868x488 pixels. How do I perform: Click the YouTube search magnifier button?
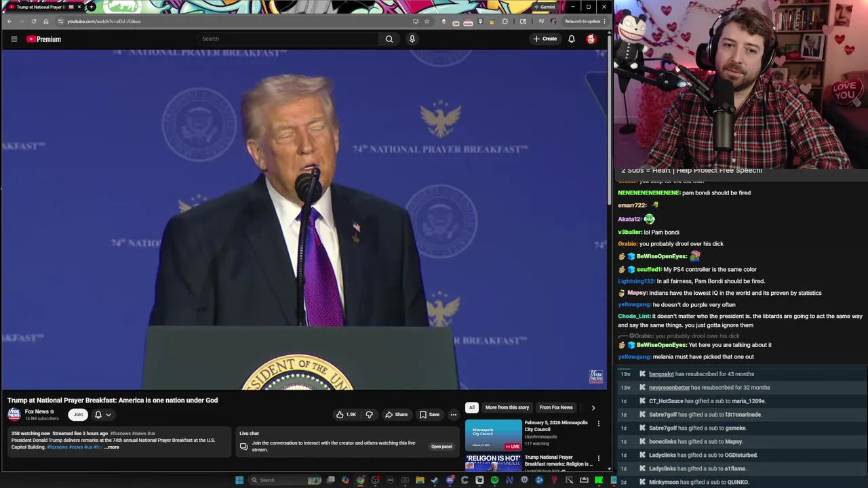coord(389,39)
